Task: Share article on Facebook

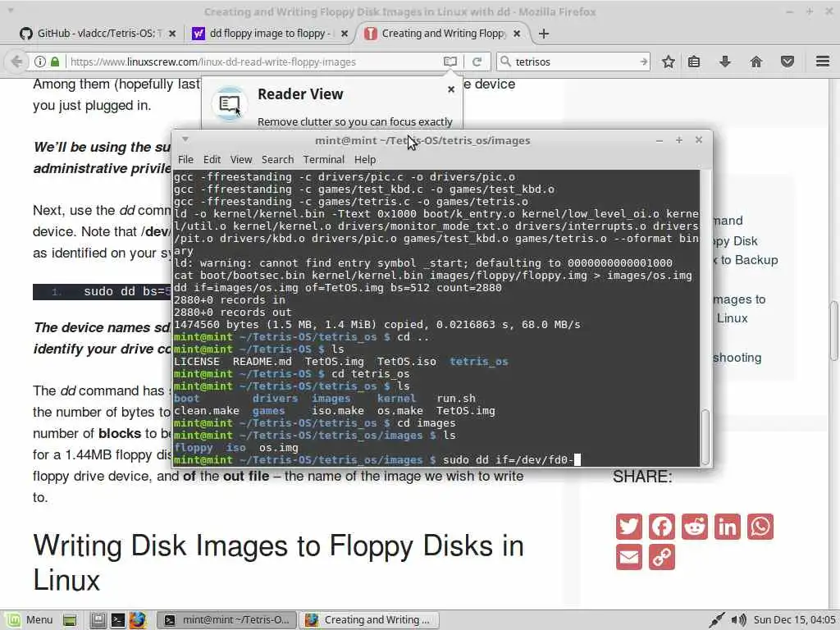Action: (662, 527)
